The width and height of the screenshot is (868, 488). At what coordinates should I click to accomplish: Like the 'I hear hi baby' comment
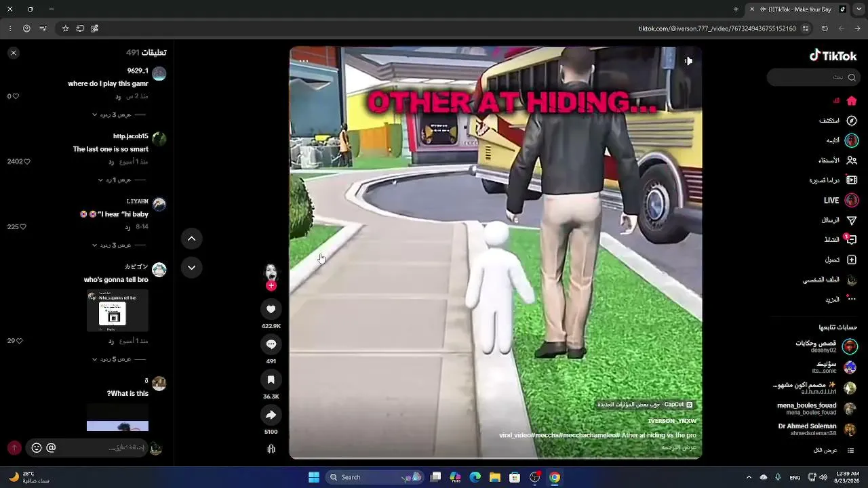(x=23, y=227)
